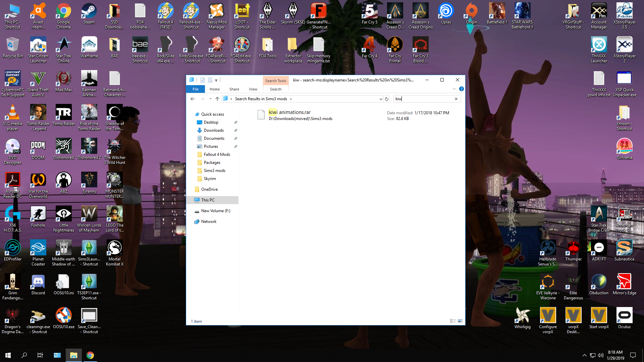Click the Explorer help question mark icon
Screen dimensions: 644x362
[x=461, y=89]
